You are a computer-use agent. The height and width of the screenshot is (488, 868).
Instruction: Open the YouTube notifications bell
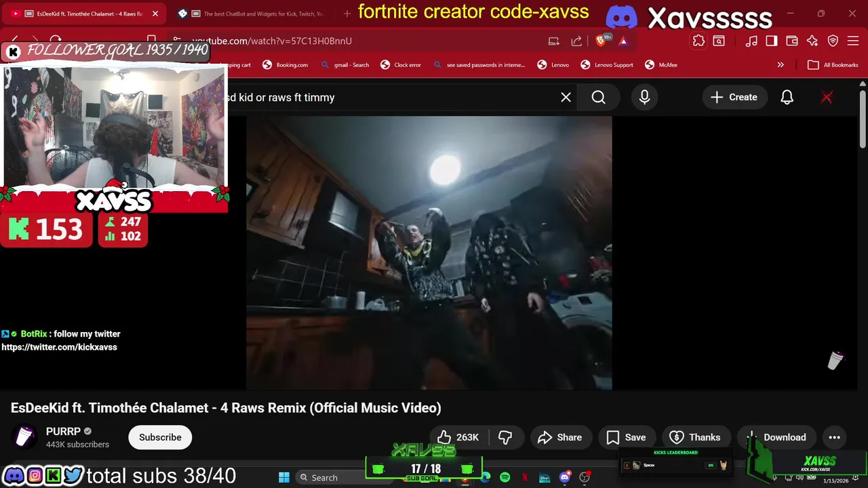[787, 98]
